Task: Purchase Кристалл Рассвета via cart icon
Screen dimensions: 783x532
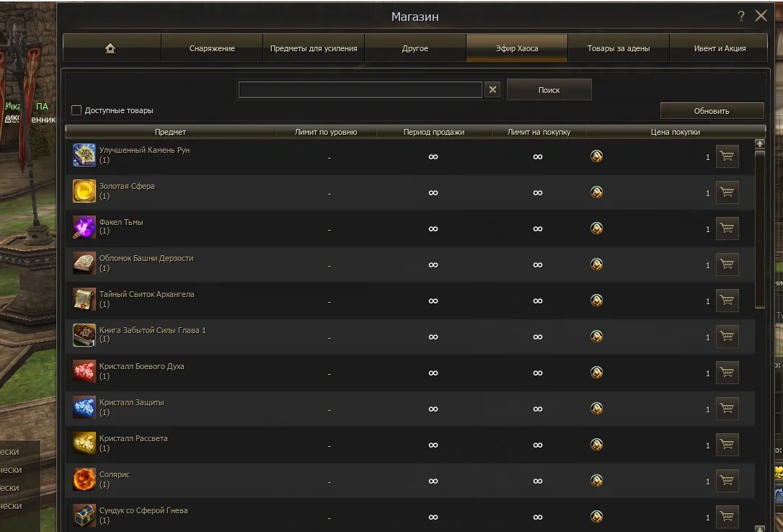Action: 727,444
